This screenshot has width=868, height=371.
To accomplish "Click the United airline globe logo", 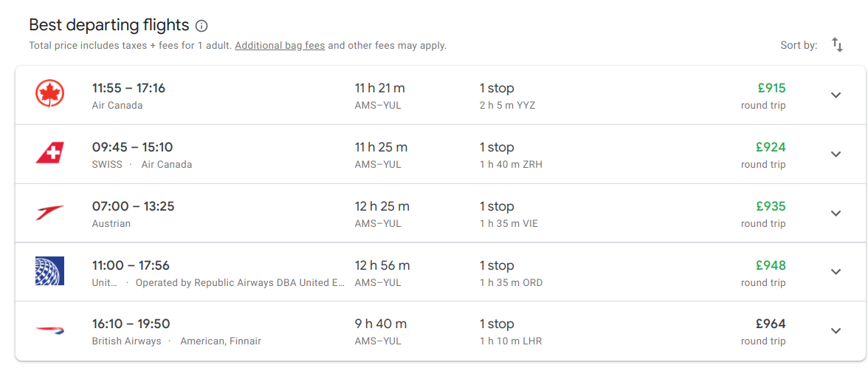I will [50, 271].
